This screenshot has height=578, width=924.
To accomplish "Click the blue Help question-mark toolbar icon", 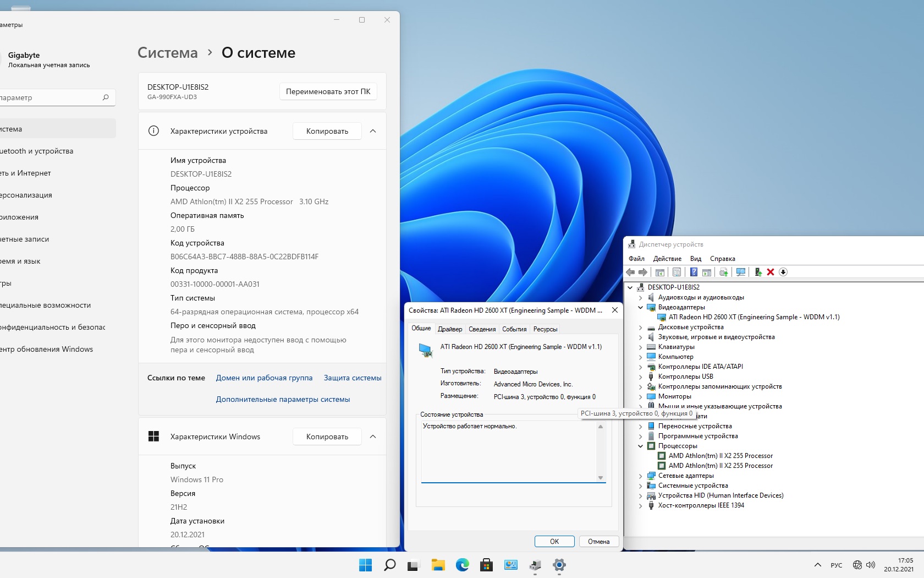I will click(694, 272).
